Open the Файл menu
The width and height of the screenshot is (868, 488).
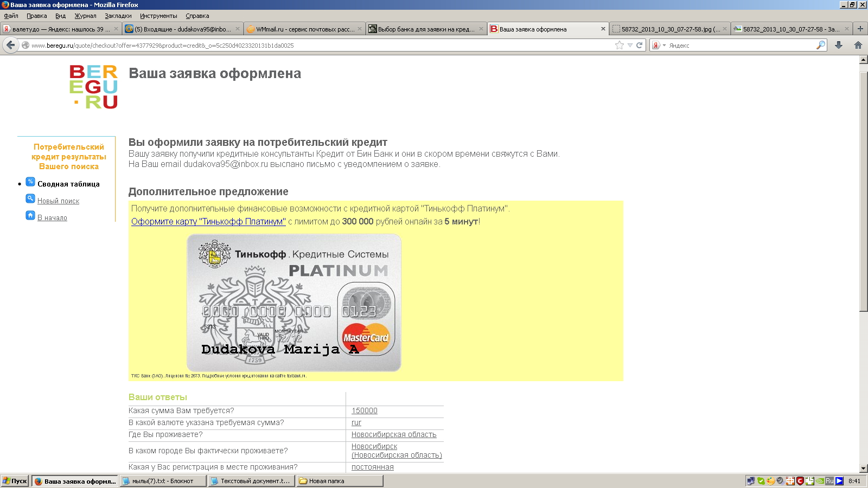pyautogui.click(x=11, y=16)
